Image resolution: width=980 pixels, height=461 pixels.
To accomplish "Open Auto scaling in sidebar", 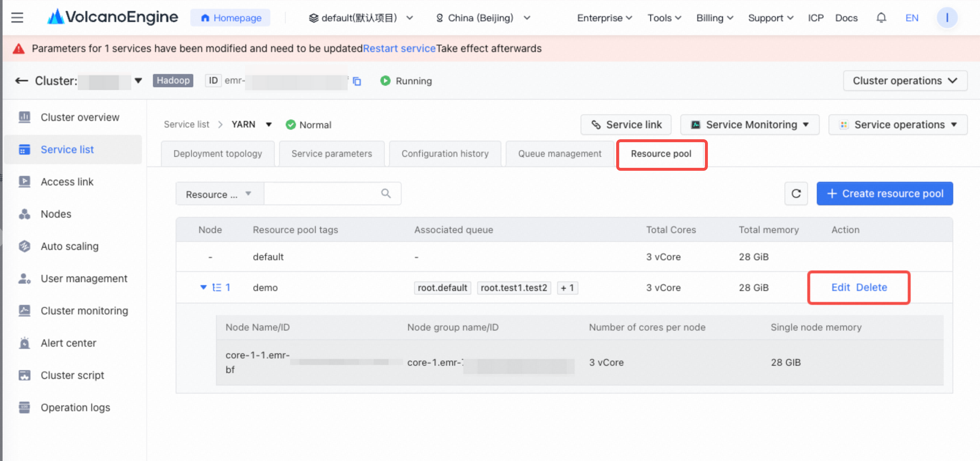I will coord(73,246).
